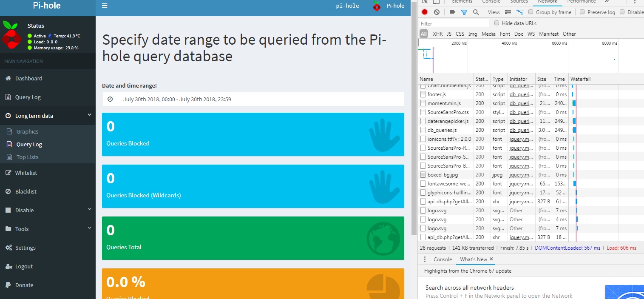Open network search with magnifier icon
This screenshot has width=644, height=299.
476,12
